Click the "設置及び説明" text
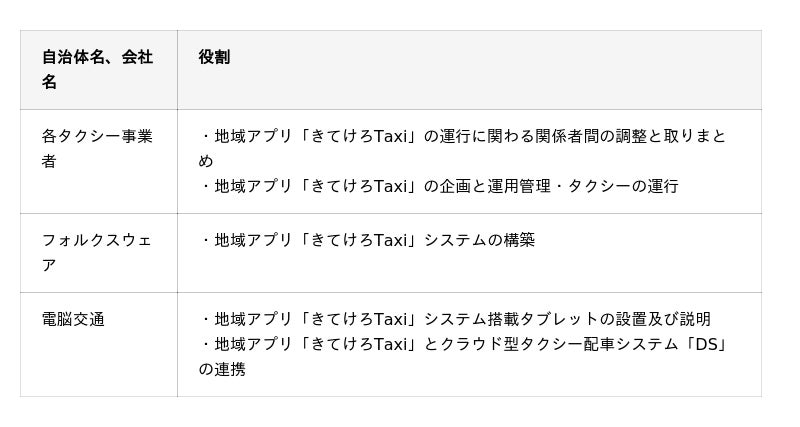The width and height of the screenshot is (800, 427). point(663,319)
